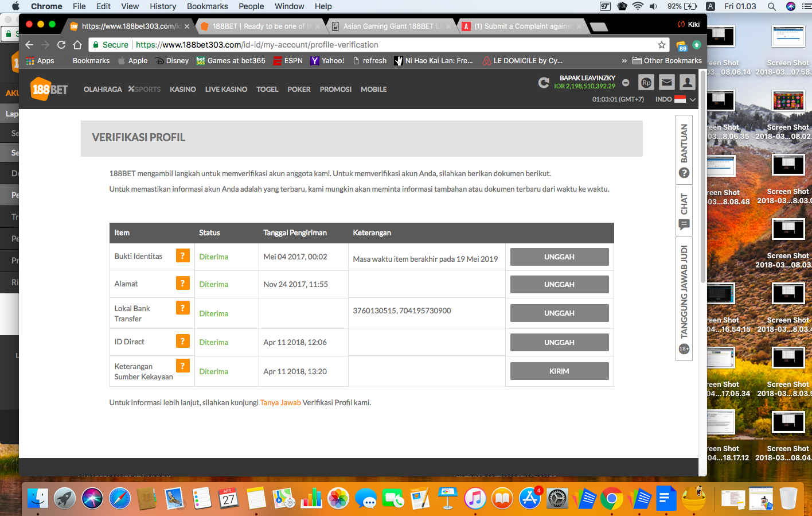The image size is (812, 516).
Task: Open the Yahoo! bookmark
Action: point(327,61)
